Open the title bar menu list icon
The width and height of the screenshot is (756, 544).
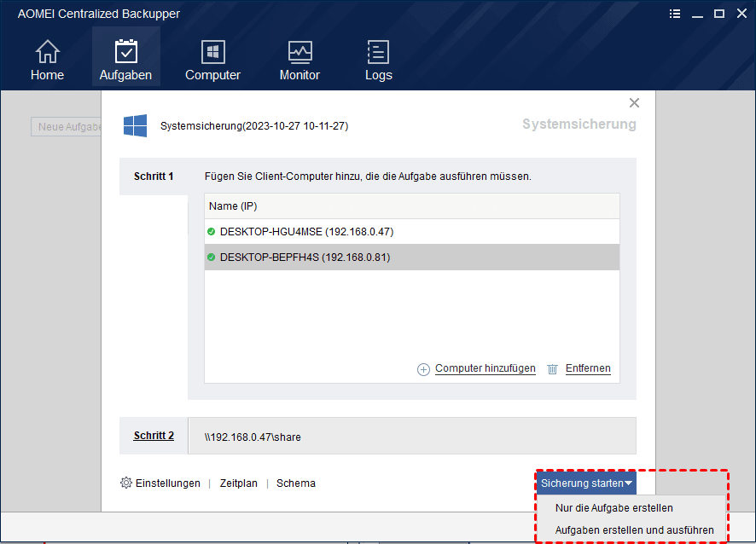point(675,14)
